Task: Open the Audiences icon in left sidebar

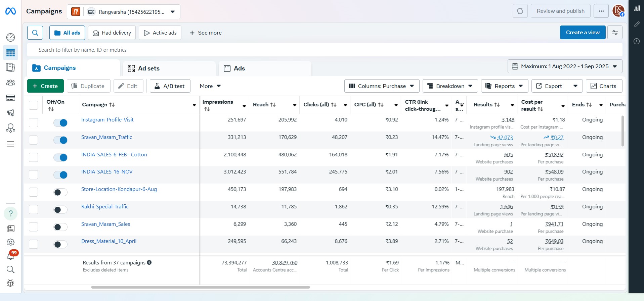Action: click(10, 83)
